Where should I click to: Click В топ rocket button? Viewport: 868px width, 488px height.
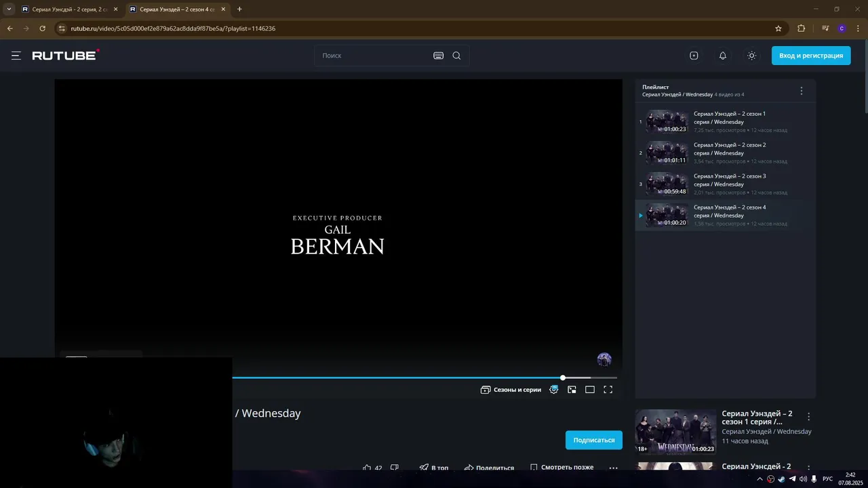433,468
